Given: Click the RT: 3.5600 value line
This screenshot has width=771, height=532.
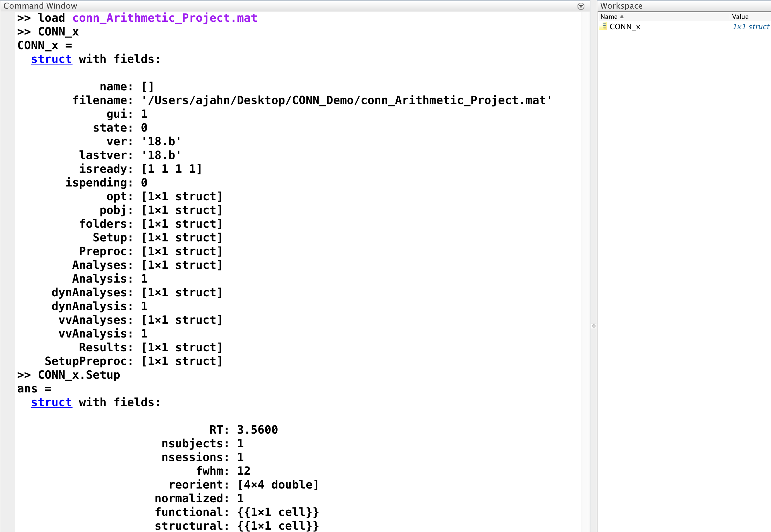Looking at the screenshot, I should tap(244, 430).
